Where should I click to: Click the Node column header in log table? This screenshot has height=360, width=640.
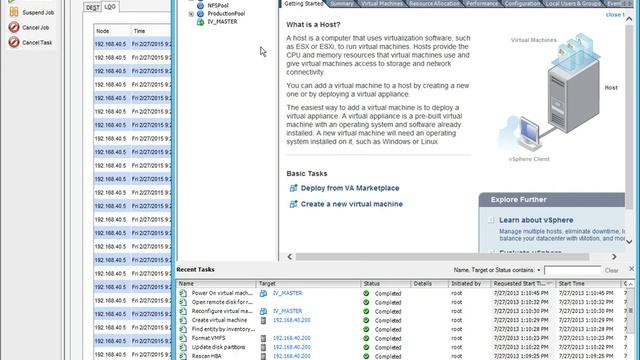[x=112, y=31]
